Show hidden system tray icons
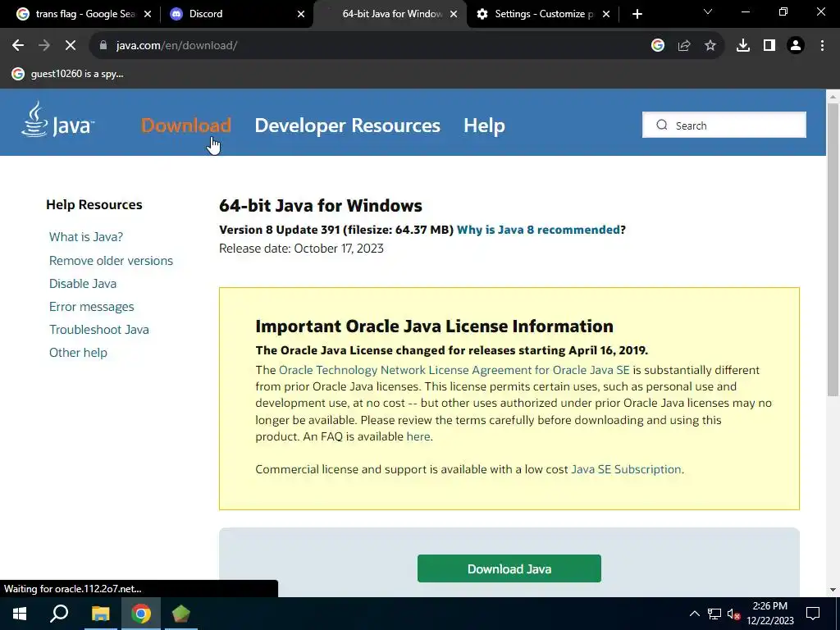 coord(694,614)
